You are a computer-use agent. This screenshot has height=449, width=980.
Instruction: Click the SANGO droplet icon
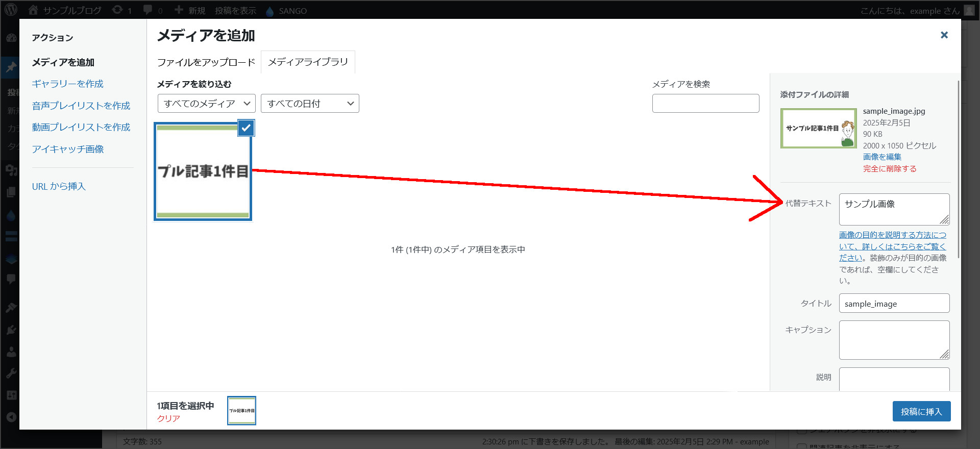270,11
